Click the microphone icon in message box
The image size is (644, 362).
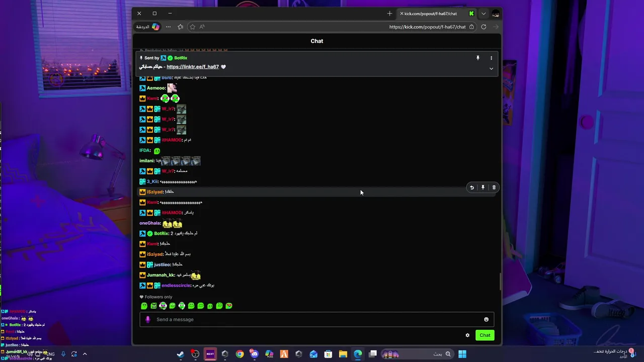pos(147,319)
